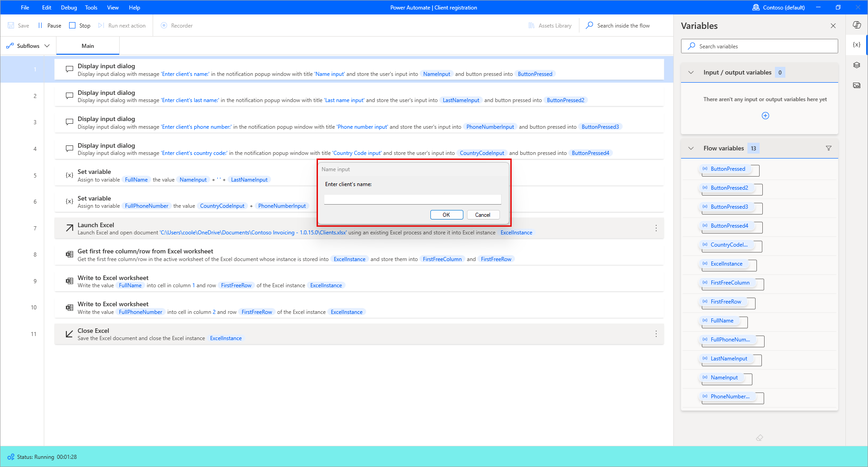Add a new input or output variable
868x467 pixels.
(x=765, y=116)
